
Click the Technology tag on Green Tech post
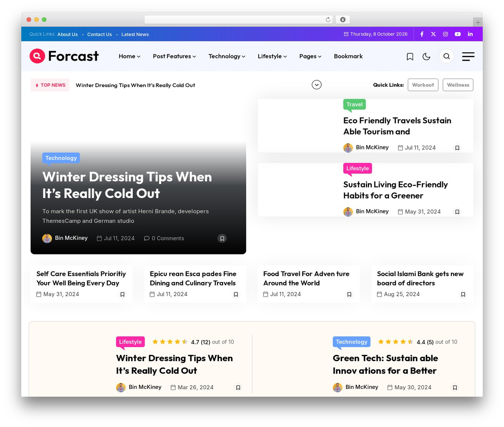click(352, 342)
